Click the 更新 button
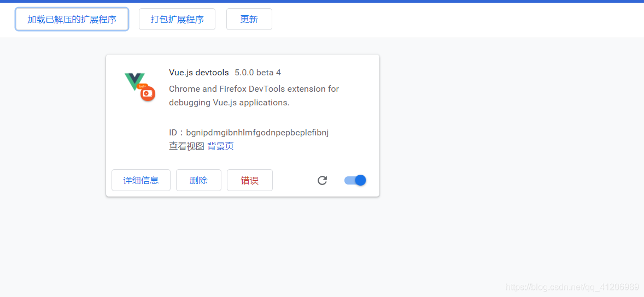The height and width of the screenshot is (297, 644). (249, 19)
